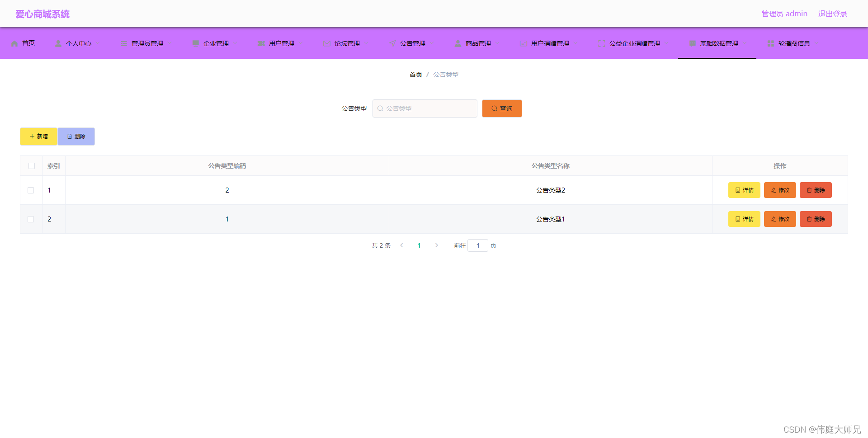Click the 公告类型2 name cell
Viewport: 868px width, 438px height.
[x=551, y=190]
